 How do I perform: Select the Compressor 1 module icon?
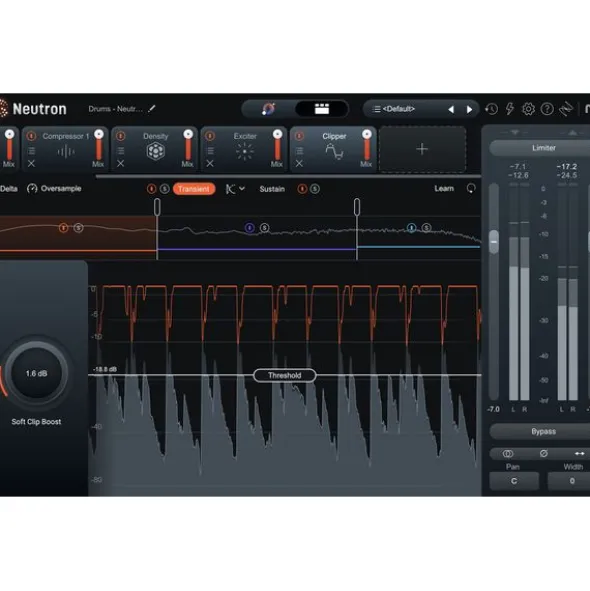point(66,152)
